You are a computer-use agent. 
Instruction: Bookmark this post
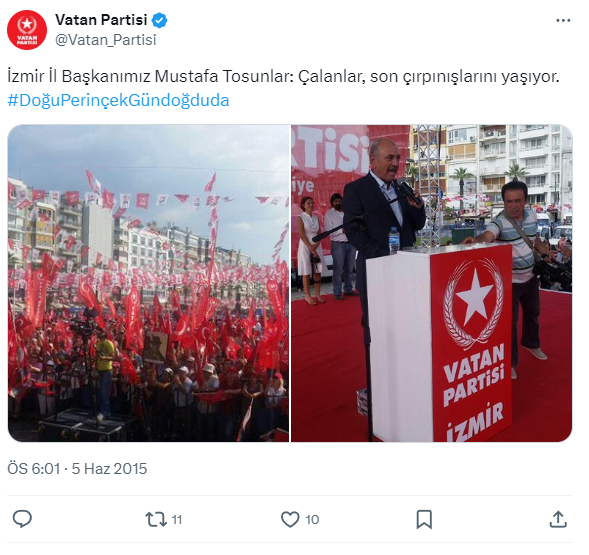tap(424, 519)
